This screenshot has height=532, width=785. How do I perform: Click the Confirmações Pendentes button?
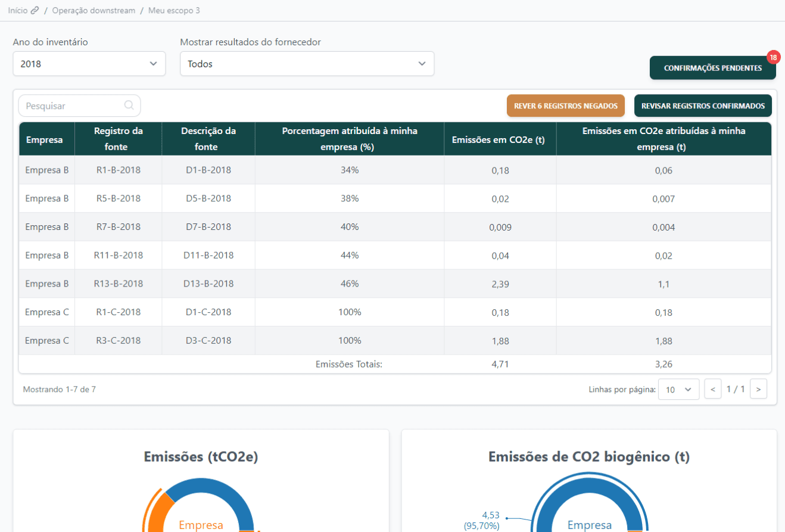click(x=713, y=68)
